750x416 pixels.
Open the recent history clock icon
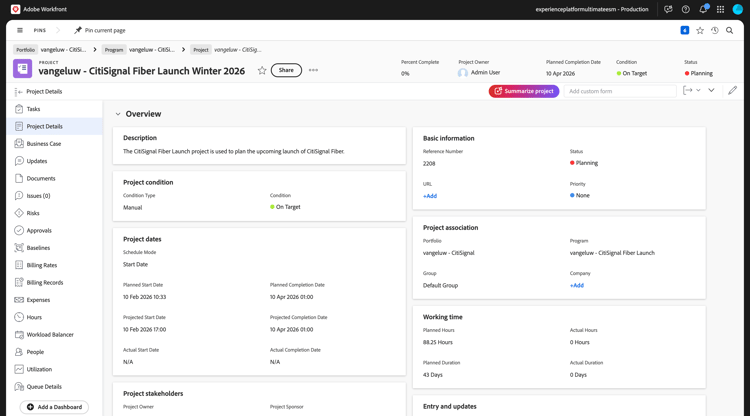coord(715,30)
